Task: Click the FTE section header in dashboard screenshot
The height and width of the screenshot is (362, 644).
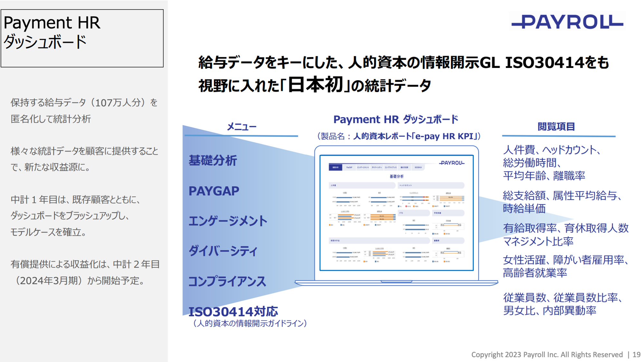Action: pos(414,213)
